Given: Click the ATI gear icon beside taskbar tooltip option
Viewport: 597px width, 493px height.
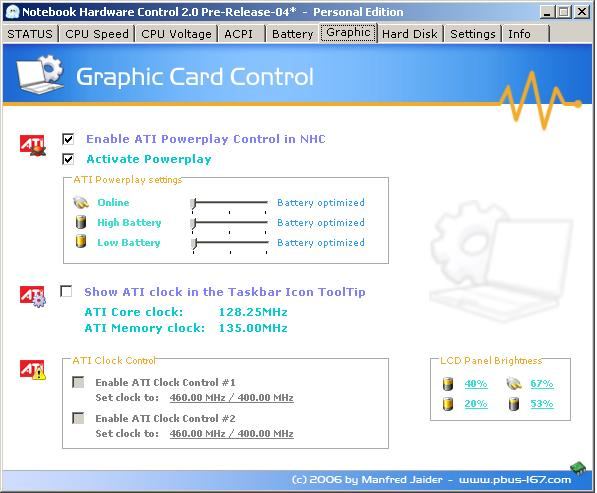Looking at the screenshot, I should pyautogui.click(x=33, y=296).
